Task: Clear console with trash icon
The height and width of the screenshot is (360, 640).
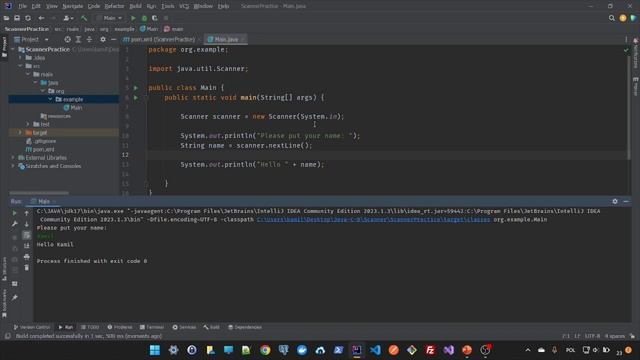Action: (27, 267)
